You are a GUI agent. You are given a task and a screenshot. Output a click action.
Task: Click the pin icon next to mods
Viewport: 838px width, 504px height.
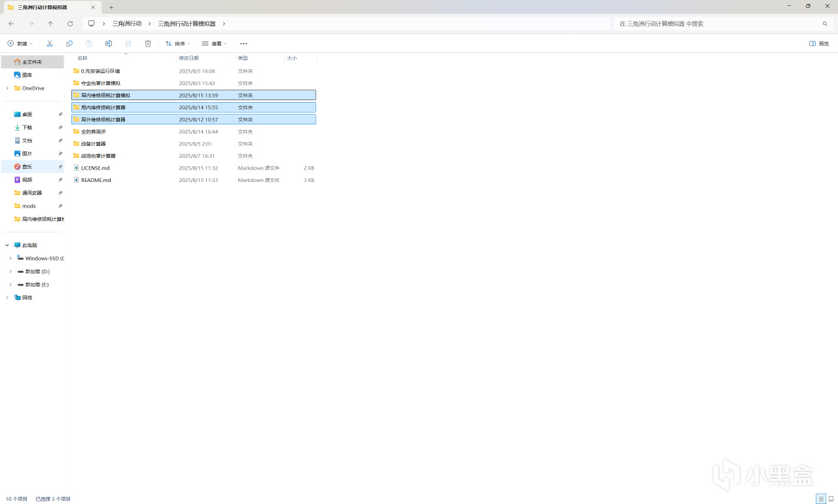(x=60, y=206)
